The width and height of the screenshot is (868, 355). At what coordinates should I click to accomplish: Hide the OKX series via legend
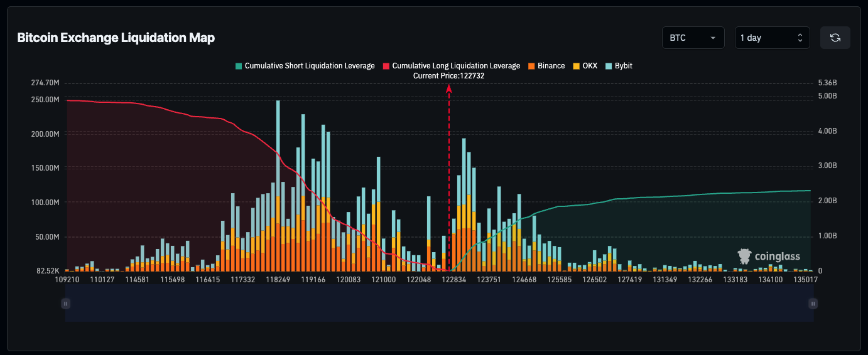(585, 66)
